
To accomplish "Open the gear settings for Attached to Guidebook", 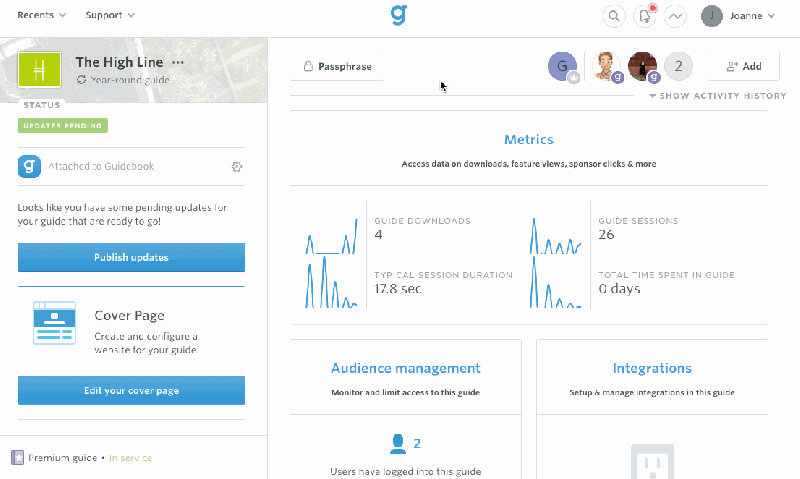I will coord(237,167).
